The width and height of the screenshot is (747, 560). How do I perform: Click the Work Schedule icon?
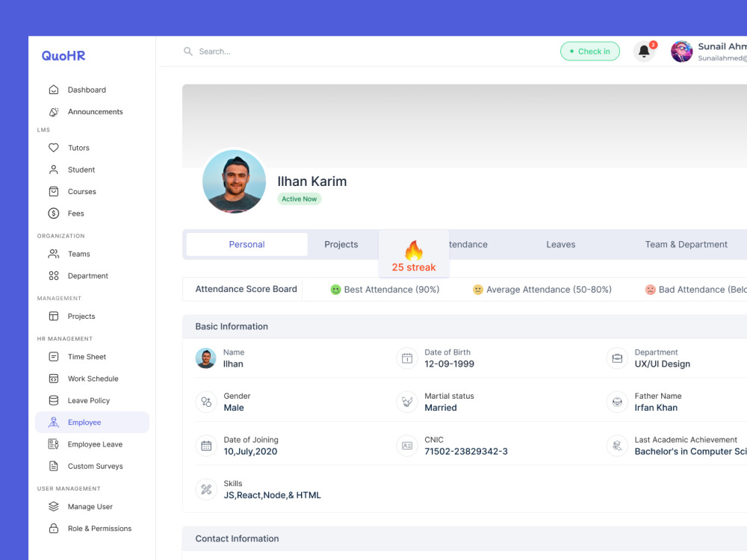click(53, 379)
